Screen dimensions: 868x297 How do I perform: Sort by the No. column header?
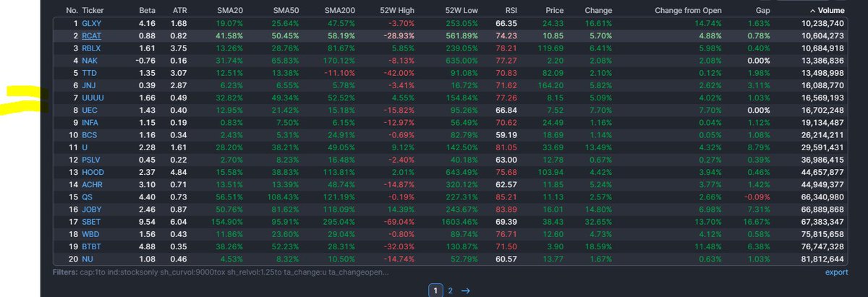point(71,11)
